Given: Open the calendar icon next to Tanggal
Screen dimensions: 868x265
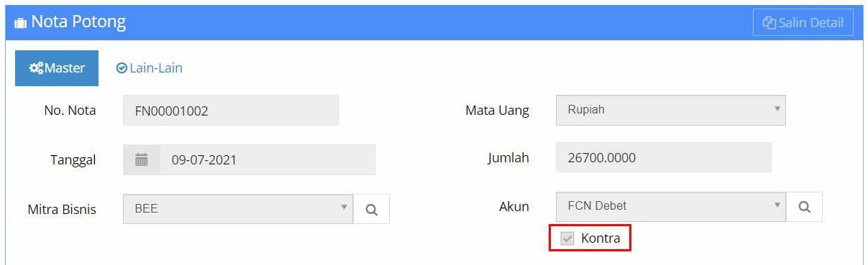Looking at the screenshot, I should (x=142, y=159).
